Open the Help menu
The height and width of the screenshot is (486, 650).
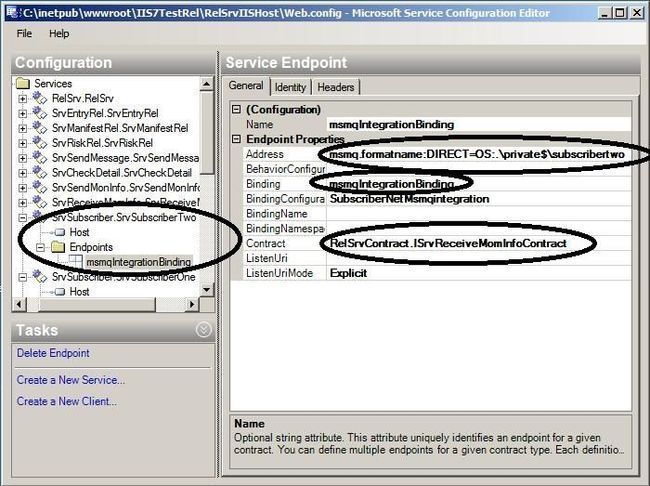pos(59,33)
